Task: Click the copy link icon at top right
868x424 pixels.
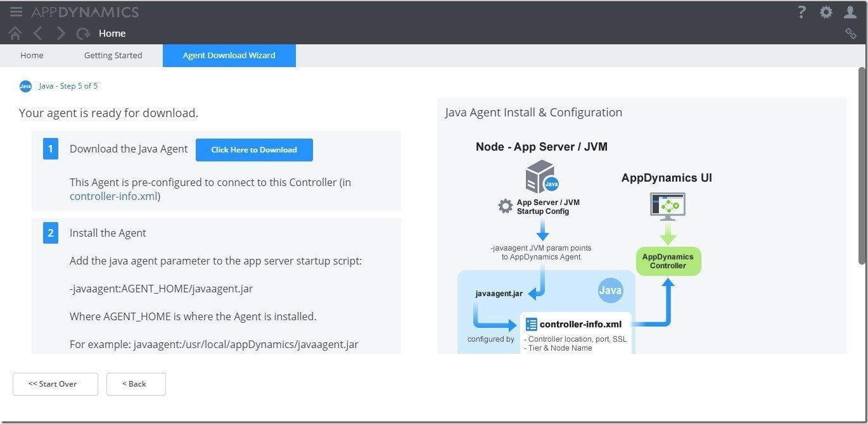Action: [x=851, y=34]
